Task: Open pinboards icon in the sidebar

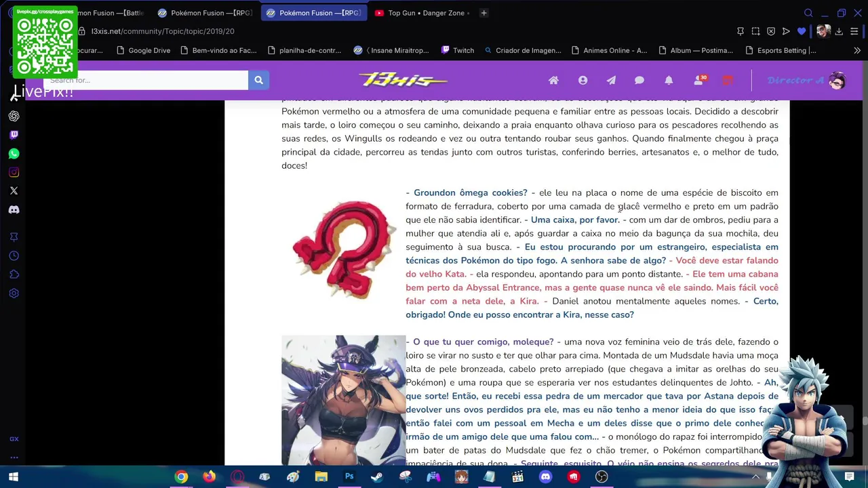Action: point(14,237)
